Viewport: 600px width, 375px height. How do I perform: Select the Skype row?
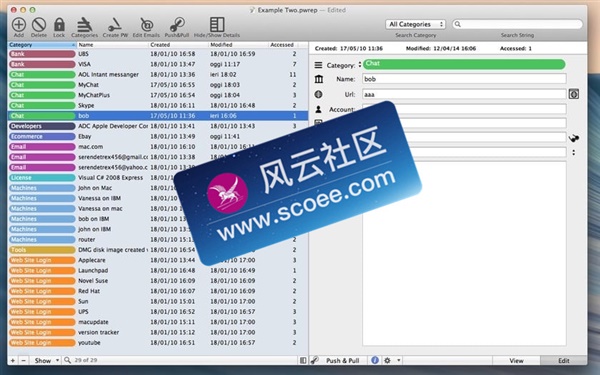(x=158, y=106)
